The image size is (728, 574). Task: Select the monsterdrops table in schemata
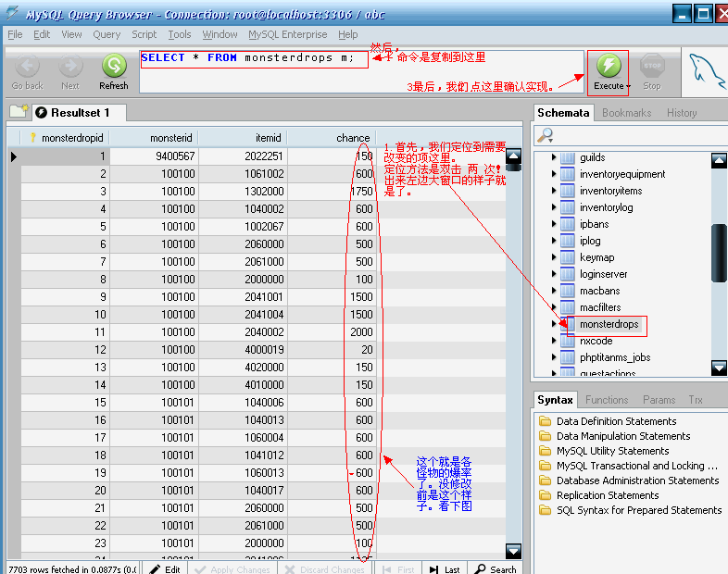point(609,324)
